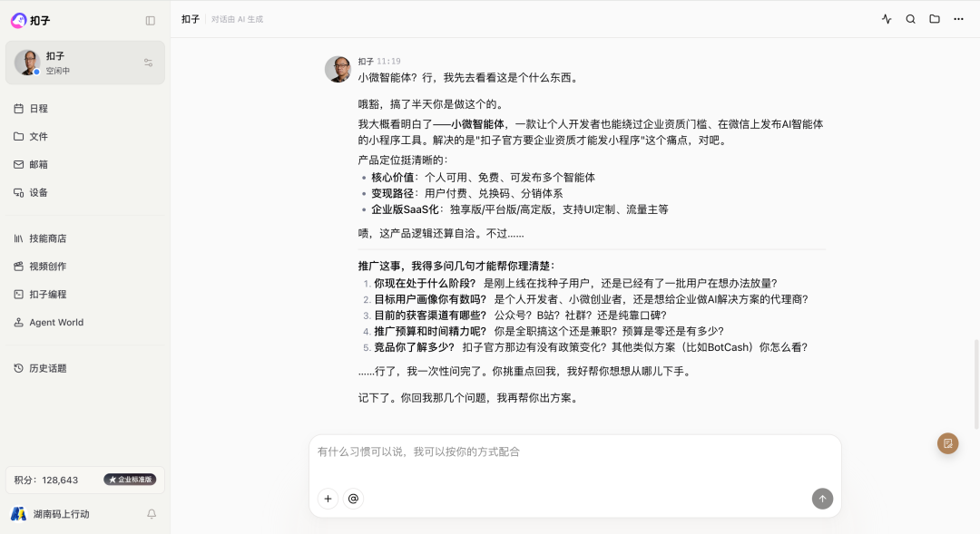The width and height of the screenshot is (980, 534).
Task: Click the activity pulse icon in header
Action: [x=887, y=19]
